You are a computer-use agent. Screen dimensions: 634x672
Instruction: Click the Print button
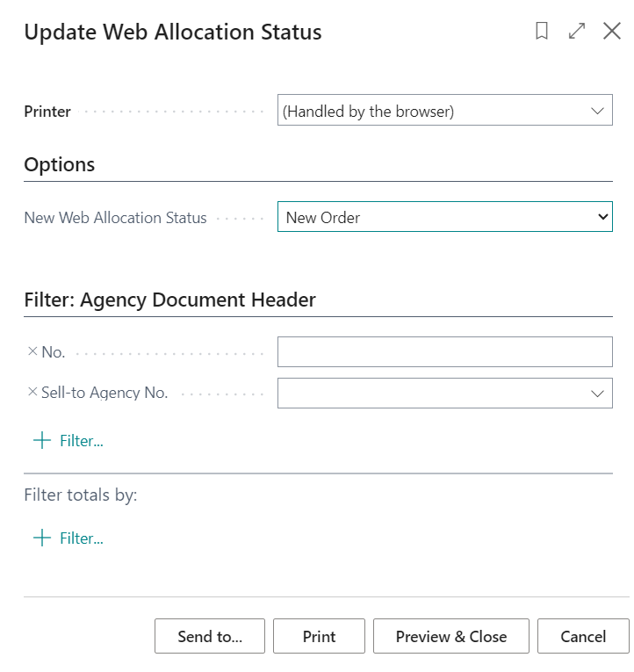pos(319,637)
